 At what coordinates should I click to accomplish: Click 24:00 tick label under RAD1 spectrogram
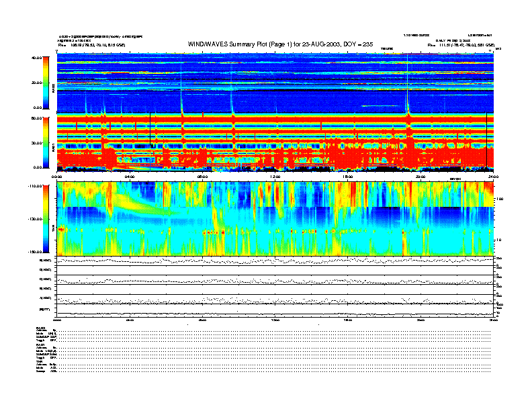point(493,177)
